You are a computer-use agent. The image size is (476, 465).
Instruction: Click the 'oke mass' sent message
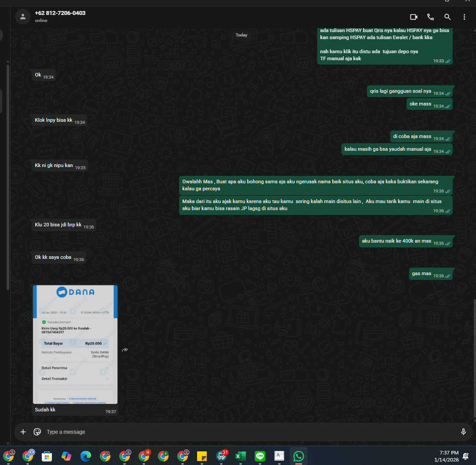tap(429, 104)
